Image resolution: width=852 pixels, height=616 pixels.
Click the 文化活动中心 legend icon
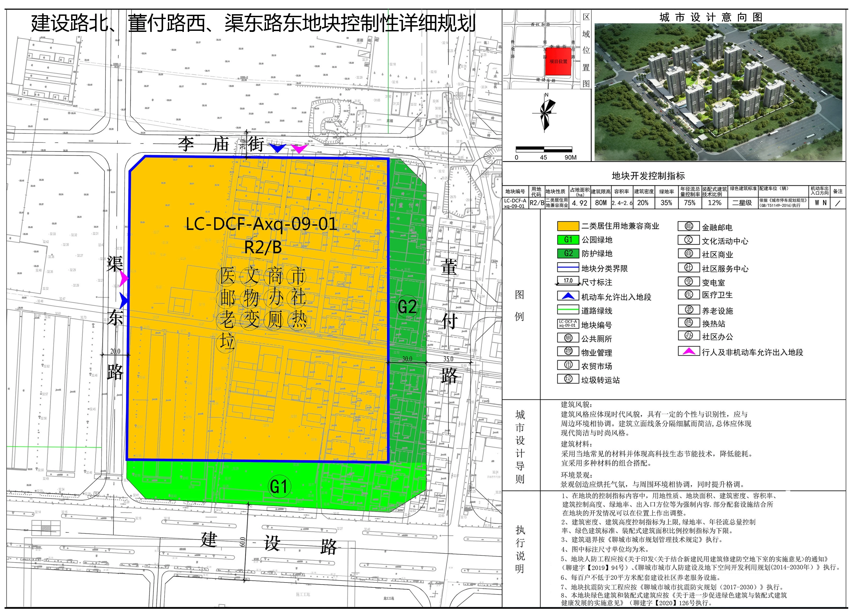pyautogui.click(x=688, y=240)
